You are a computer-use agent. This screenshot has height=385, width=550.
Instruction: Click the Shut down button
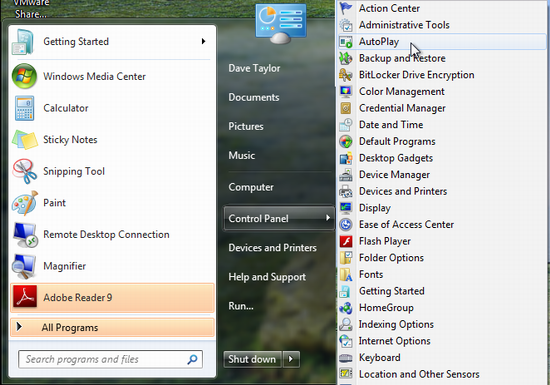252,359
